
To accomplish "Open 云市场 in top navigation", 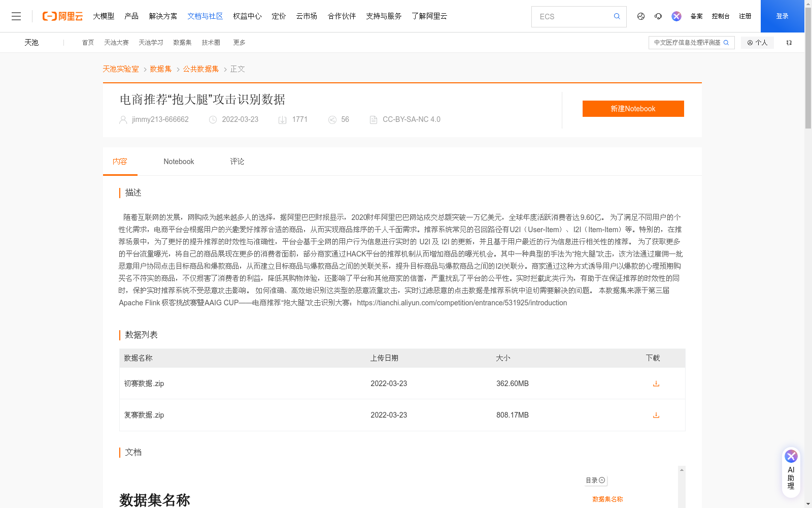I will coord(307,16).
